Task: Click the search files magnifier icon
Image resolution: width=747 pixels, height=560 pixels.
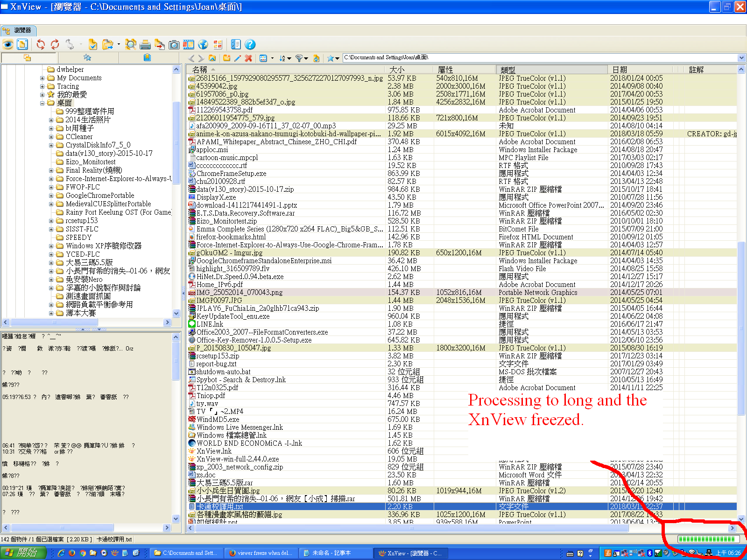Action: tap(131, 44)
